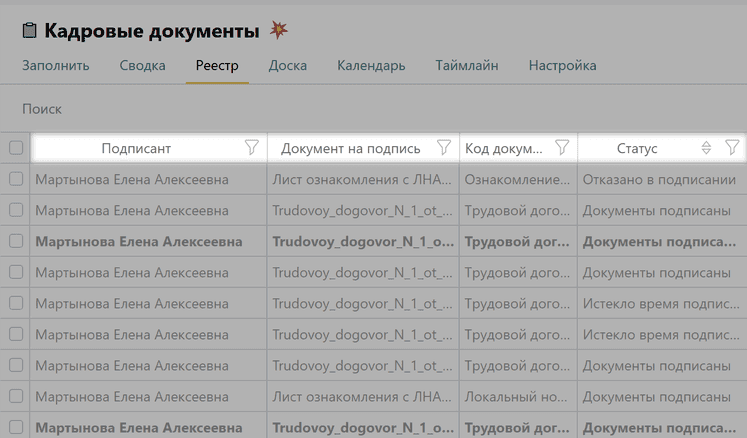This screenshot has width=747, height=438.
Task: Open filter for Статус column
Action: pos(731,148)
